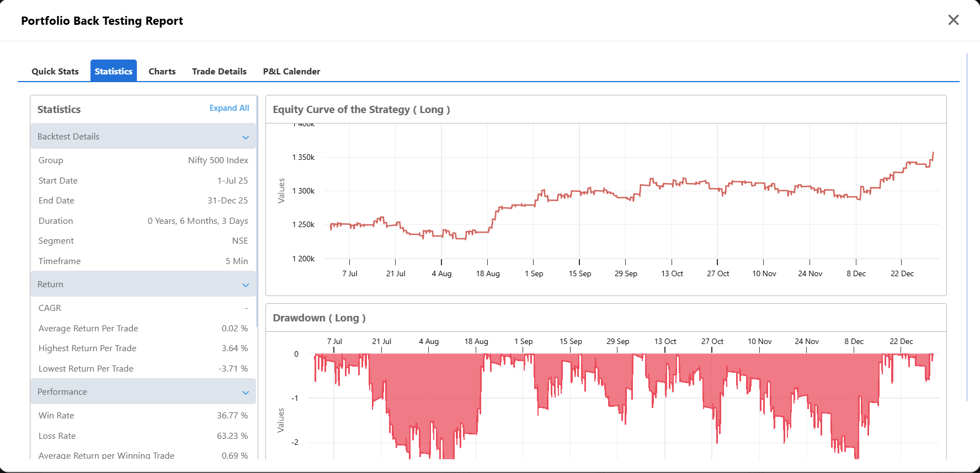Image resolution: width=980 pixels, height=473 pixels.
Task: Open the Trade Details tab
Action: [x=219, y=71]
